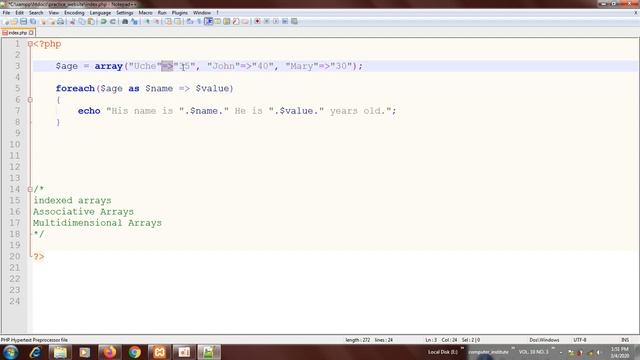Toggle show all characters
The image size is (640, 360).
[x=199, y=21]
